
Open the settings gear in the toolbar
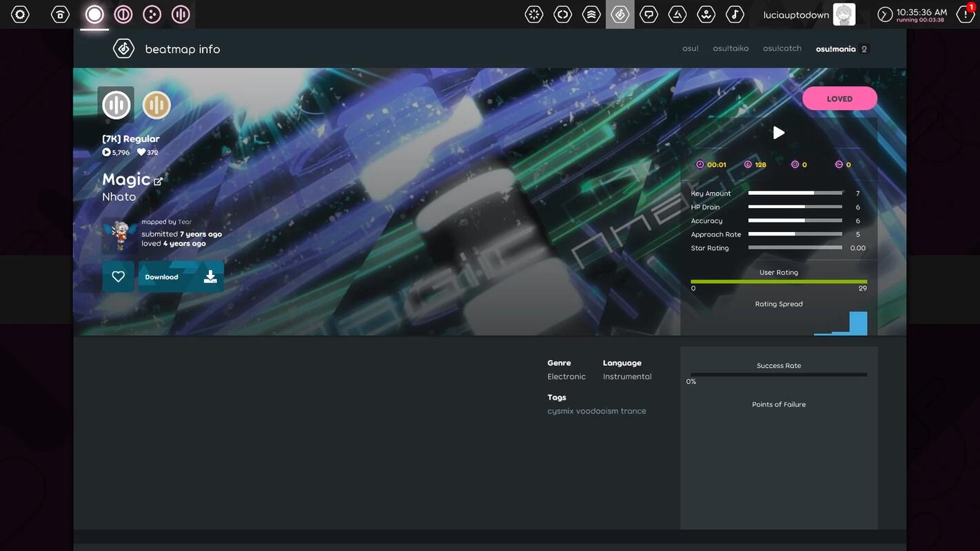click(21, 14)
